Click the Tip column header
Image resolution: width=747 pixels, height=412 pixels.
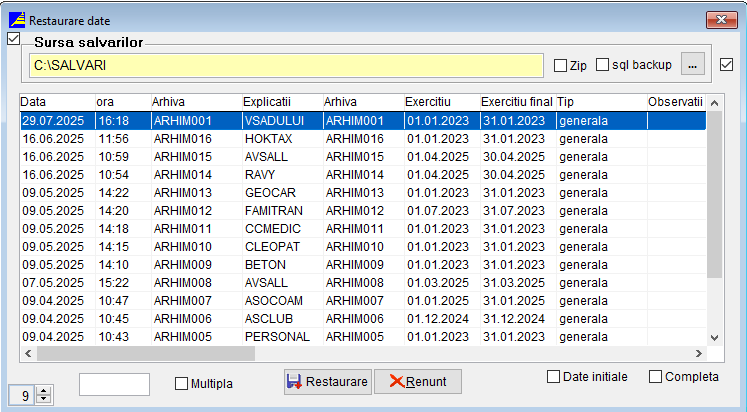click(x=602, y=102)
